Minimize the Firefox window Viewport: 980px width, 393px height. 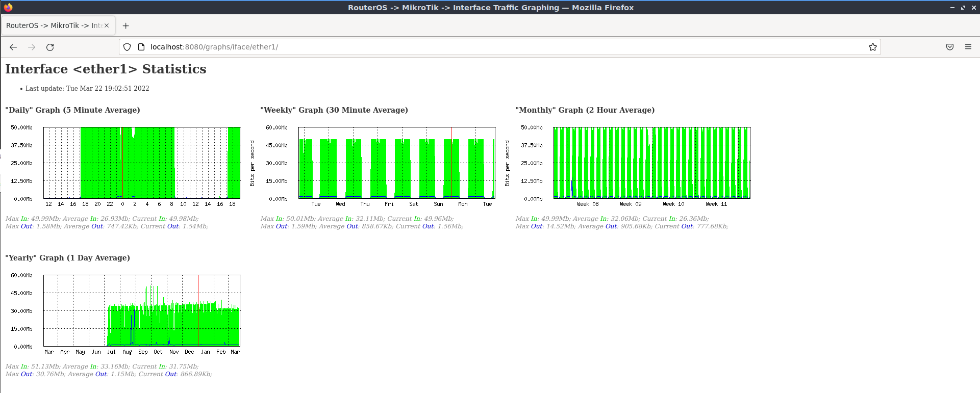click(x=952, y=7)
